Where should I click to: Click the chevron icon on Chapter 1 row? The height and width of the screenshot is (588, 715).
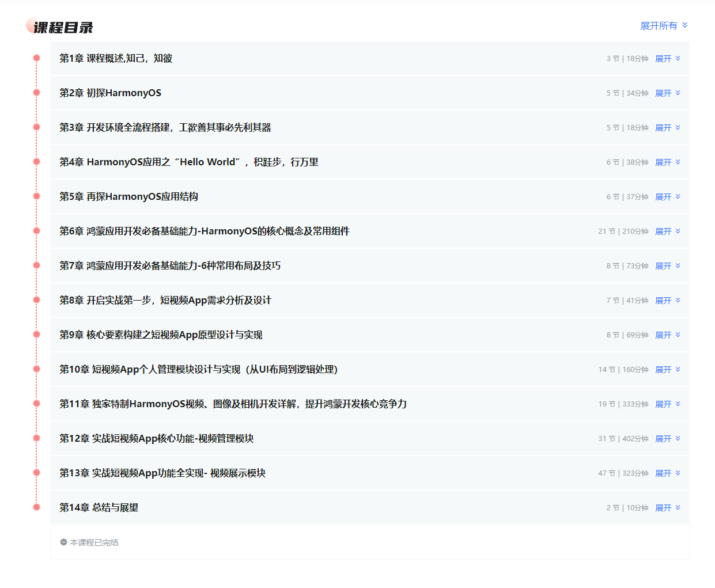678,58
